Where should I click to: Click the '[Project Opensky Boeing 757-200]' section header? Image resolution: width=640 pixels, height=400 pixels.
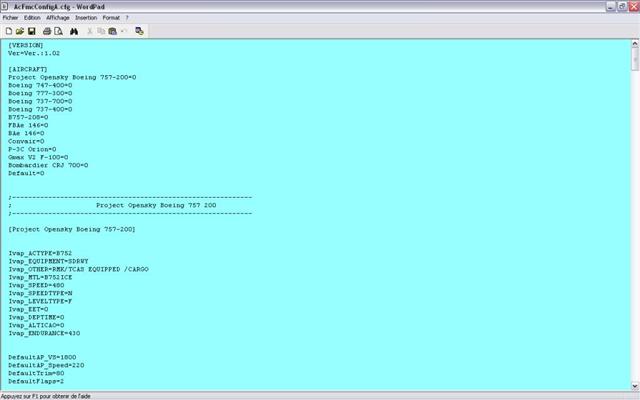tap(72, 229)
